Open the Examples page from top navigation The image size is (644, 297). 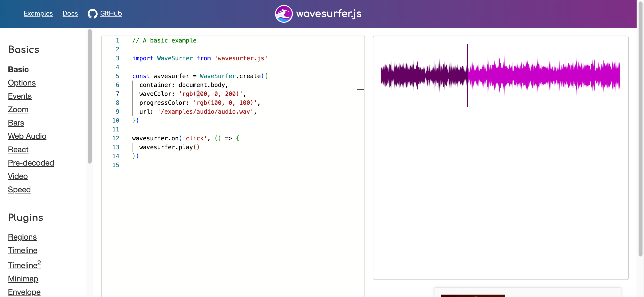38,14
